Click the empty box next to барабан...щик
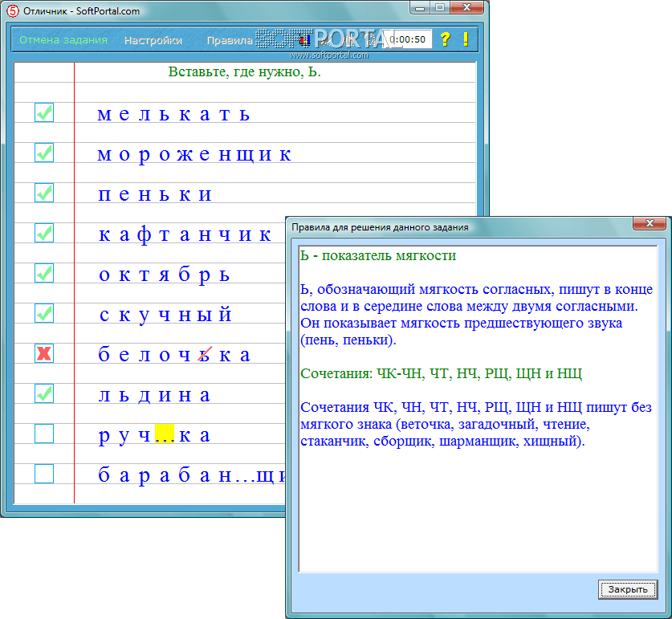This screenshot has height=619, width=672. (44, 474)
